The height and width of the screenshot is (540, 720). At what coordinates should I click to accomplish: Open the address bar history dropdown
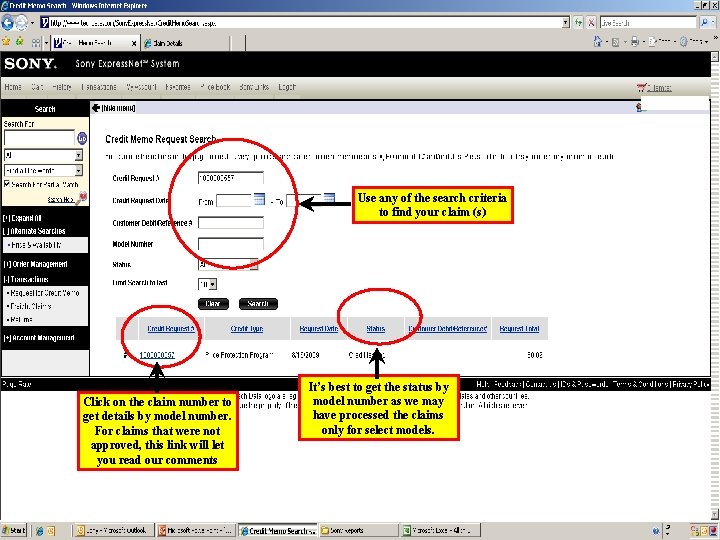pyautogui.click(x=566, y=22)
